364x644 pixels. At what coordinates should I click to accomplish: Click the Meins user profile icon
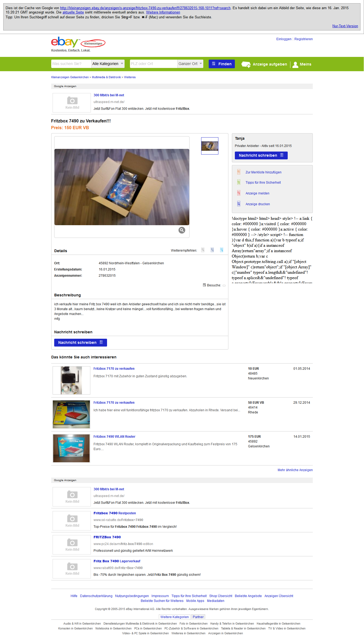pos(295,64)
